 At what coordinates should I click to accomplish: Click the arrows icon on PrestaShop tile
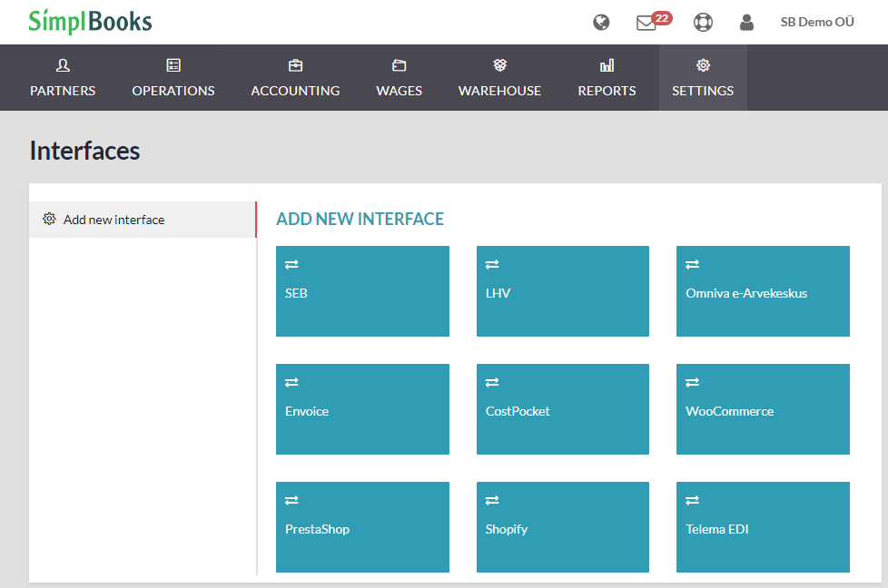pyautogui.click(x=291, y=500)
